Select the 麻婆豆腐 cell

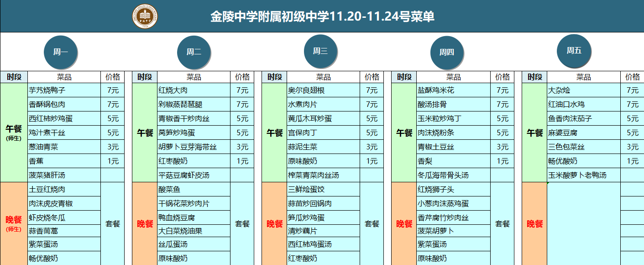pyautogui.click(x=584, y=133)
